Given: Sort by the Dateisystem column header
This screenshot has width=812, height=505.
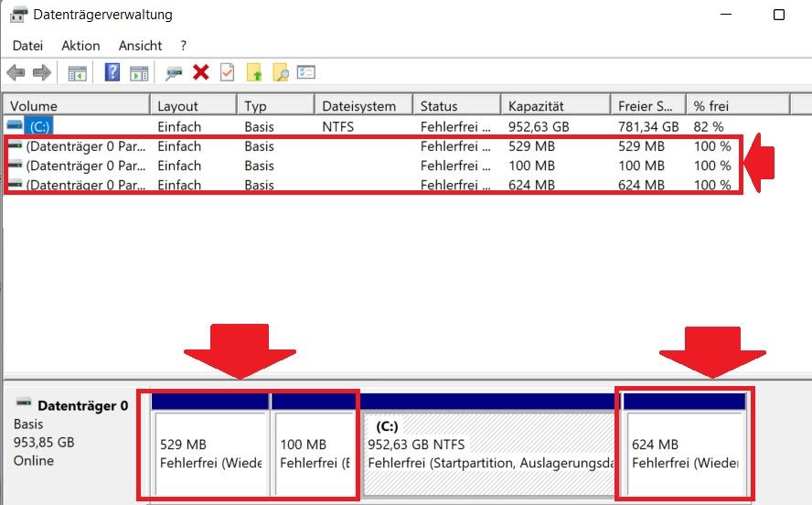Looking at the screenshot, I should (x=364, y=105).
